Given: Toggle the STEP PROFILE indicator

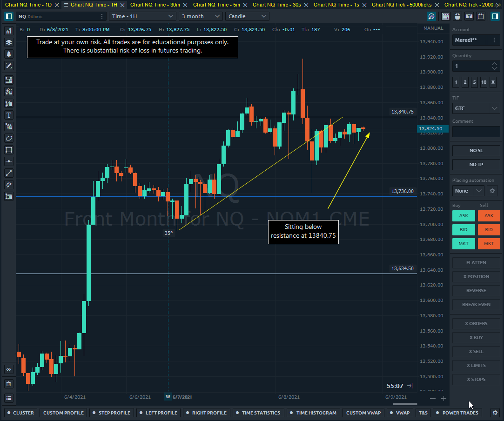Looking at the screenshot, I should click(x=111, y=413).
